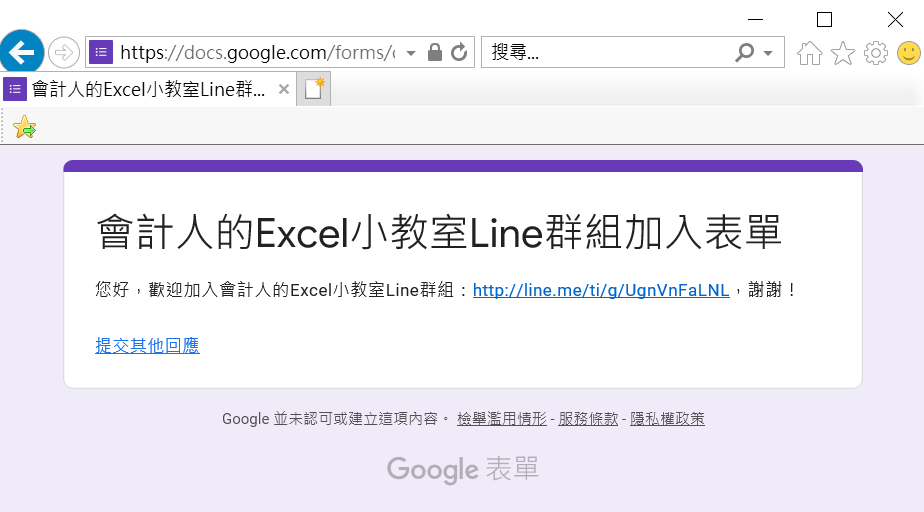
Task: Click the Google Forms site icon in address bar
Action: pyautogui.click(x=101, y=52)
